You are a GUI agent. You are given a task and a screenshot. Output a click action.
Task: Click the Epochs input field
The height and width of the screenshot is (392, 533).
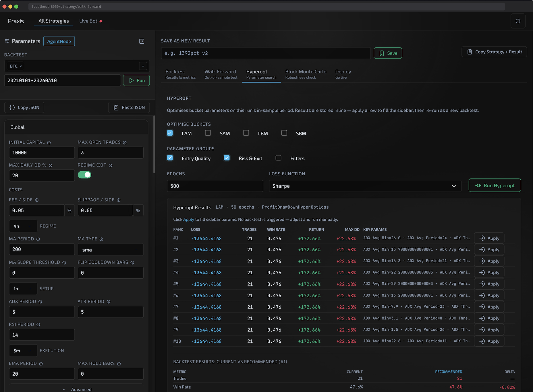click(215, 186)
